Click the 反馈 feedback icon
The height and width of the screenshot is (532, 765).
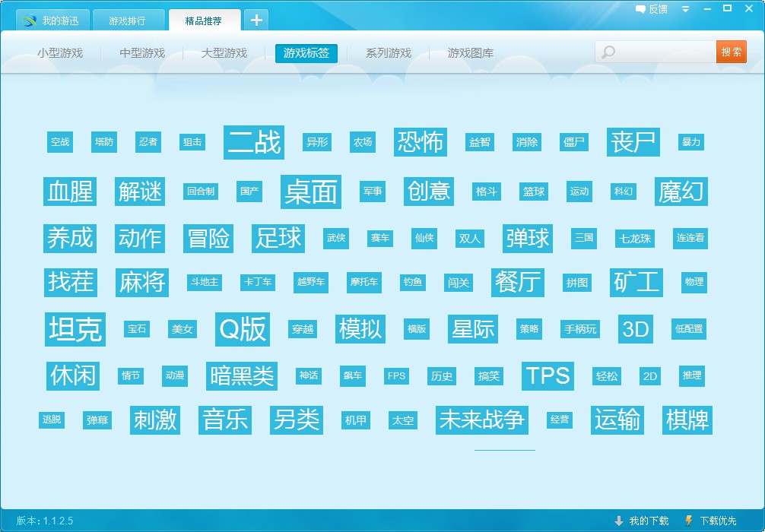click(x=640, y=9)
